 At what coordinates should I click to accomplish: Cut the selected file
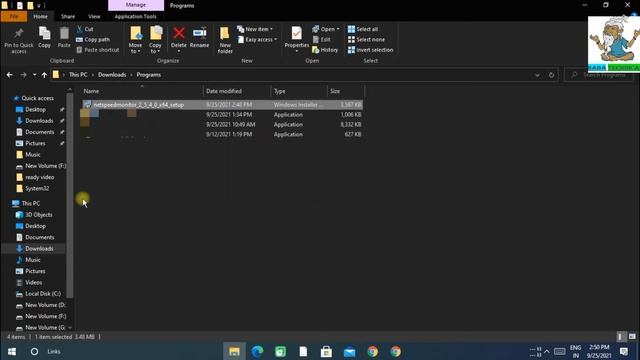(85, 29)
